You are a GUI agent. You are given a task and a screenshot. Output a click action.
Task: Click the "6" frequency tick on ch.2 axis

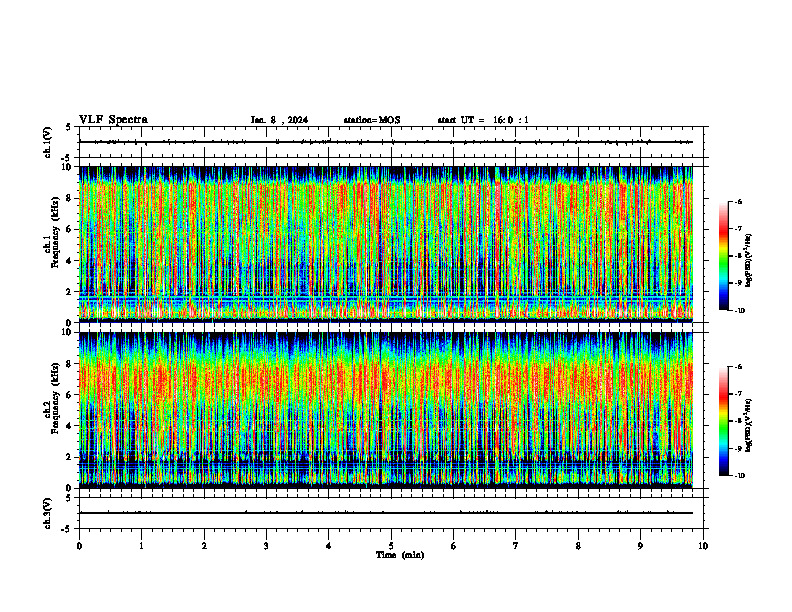click(70, 395)
